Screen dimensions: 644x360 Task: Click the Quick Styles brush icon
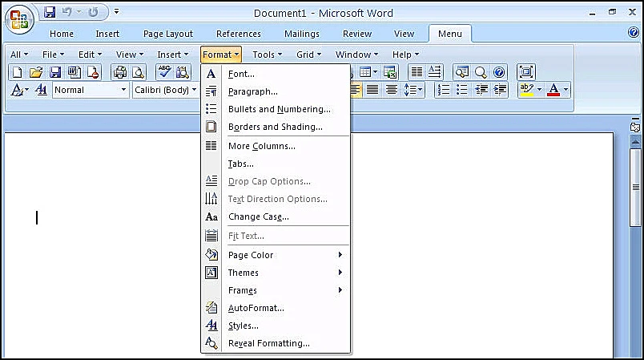[19, 90]
